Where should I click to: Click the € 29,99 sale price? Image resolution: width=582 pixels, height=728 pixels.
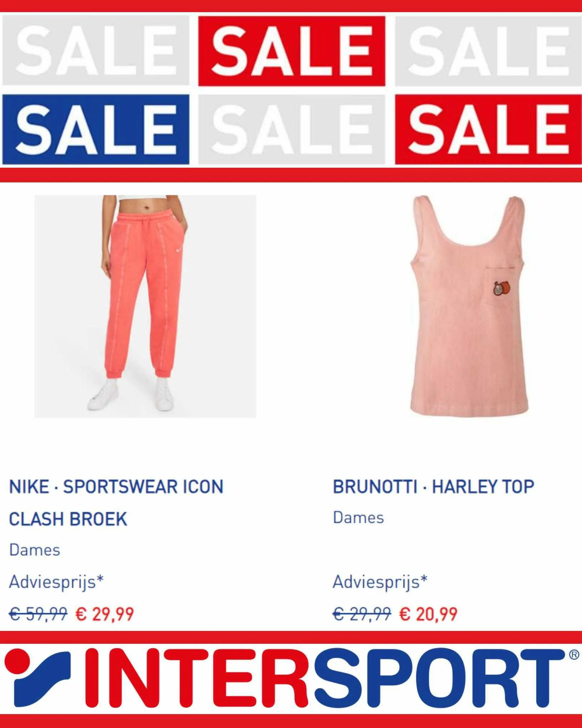coord(104,614)
